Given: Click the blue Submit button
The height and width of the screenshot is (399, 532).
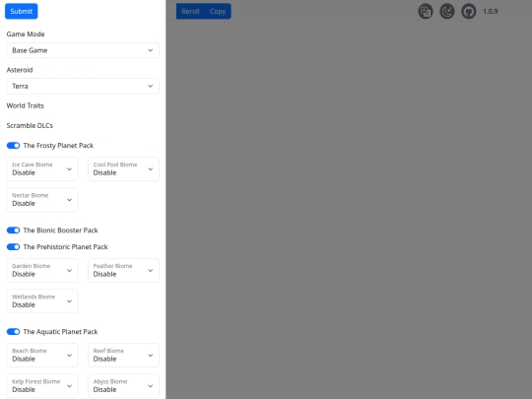Looking at the screenshot, I should coord(21,11).
